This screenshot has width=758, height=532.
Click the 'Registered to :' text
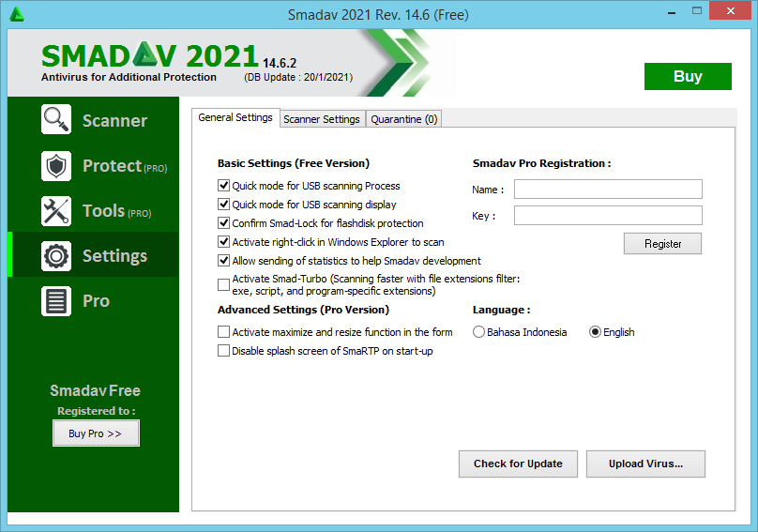(x=97, y=411)
